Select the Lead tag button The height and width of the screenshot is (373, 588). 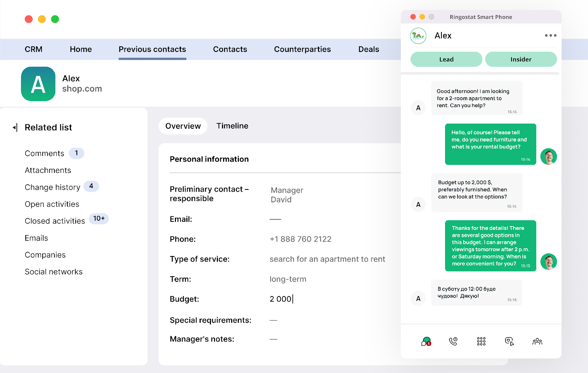tap(446, 59)
